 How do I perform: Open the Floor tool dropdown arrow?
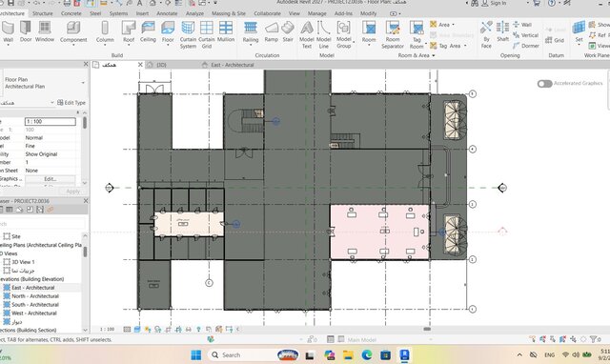[x=168, y=45]
